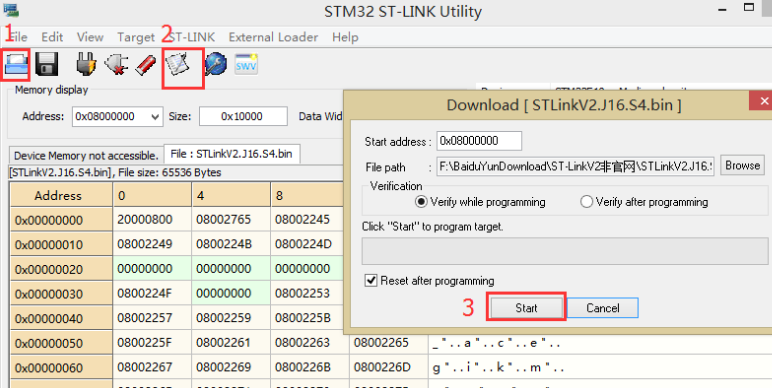Open the SWV viewer icon

[x=246, y=64]
